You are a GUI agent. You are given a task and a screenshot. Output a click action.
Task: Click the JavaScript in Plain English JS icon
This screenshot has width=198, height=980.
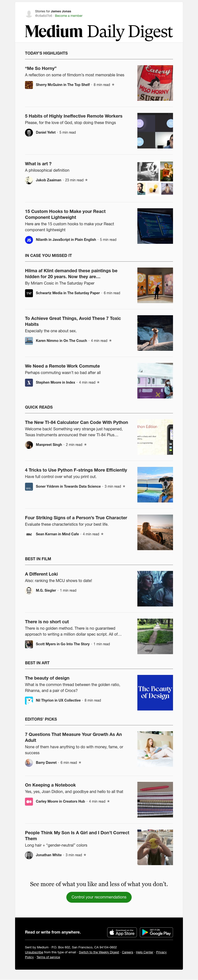coord(29,240)
